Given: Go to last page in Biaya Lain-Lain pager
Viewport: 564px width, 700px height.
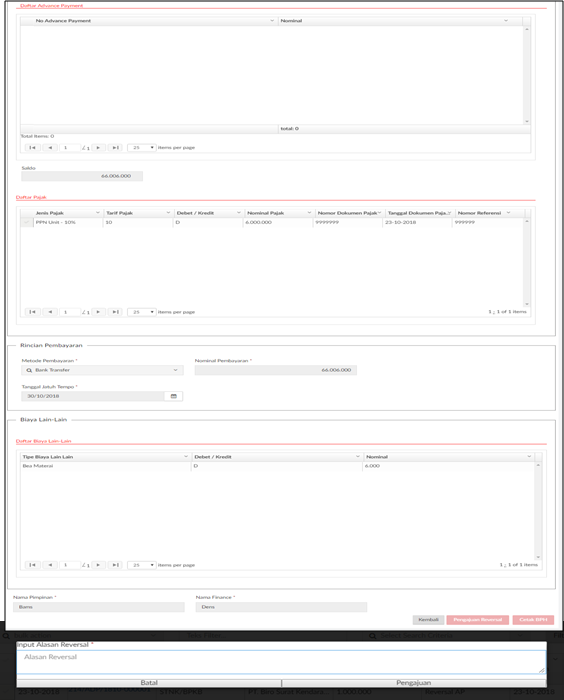Looking at the screenshot, I should coord(115,565).
